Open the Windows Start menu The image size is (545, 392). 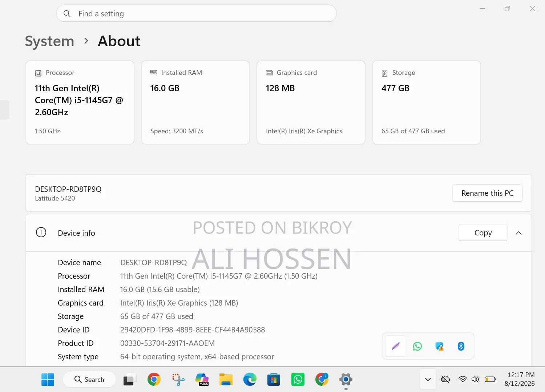point(48,380)
